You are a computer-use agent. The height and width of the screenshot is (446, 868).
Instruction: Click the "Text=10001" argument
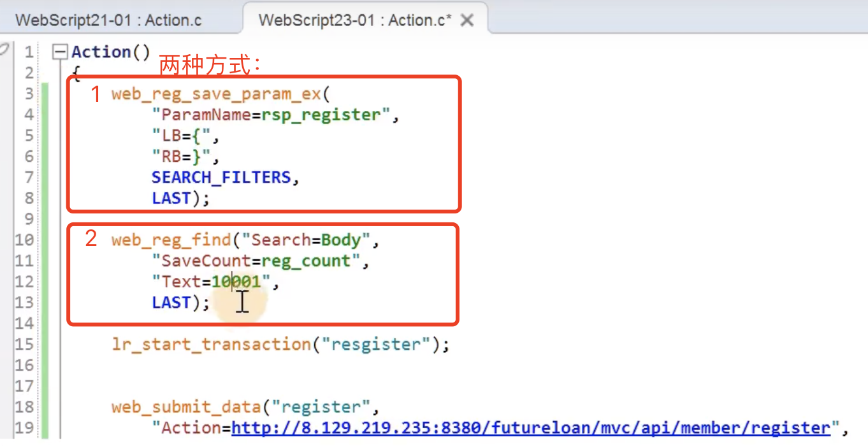tap(211, 282)
